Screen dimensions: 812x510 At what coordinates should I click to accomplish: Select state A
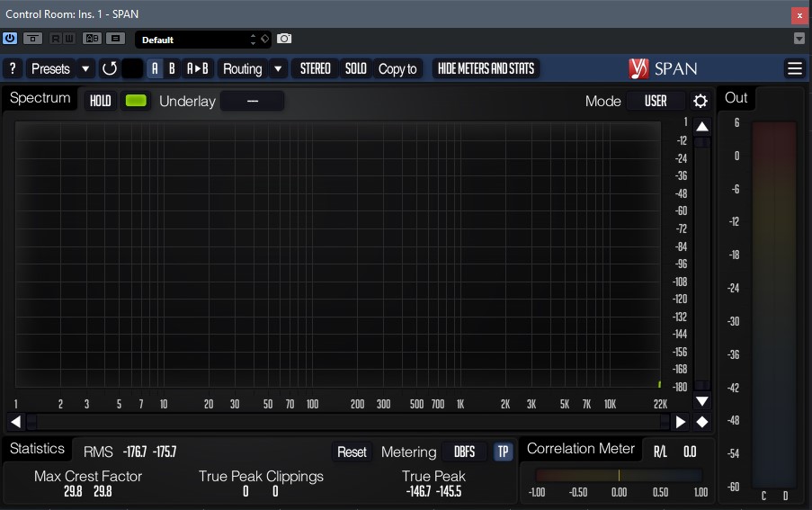155,68
